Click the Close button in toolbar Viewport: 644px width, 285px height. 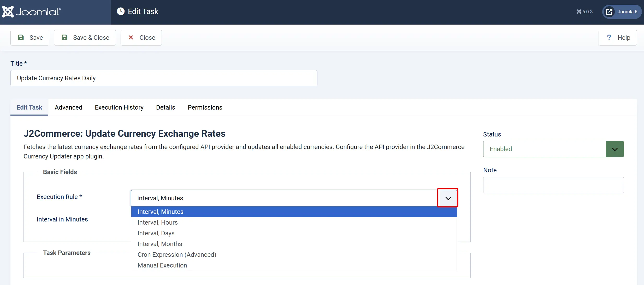[141, 38]
